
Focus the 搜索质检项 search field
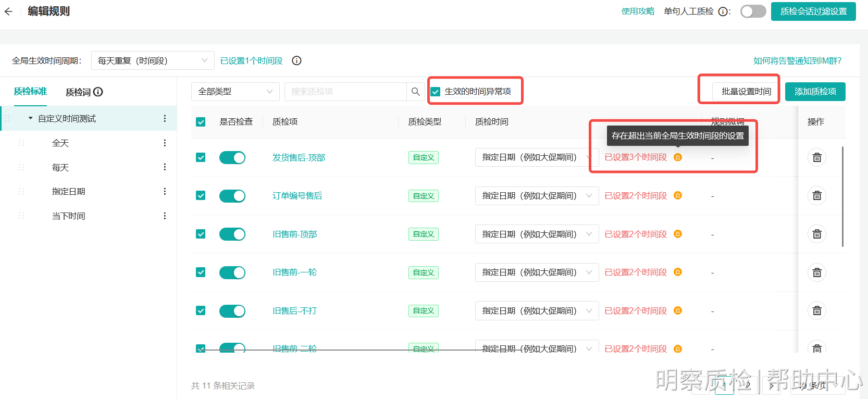coord(345,92)
